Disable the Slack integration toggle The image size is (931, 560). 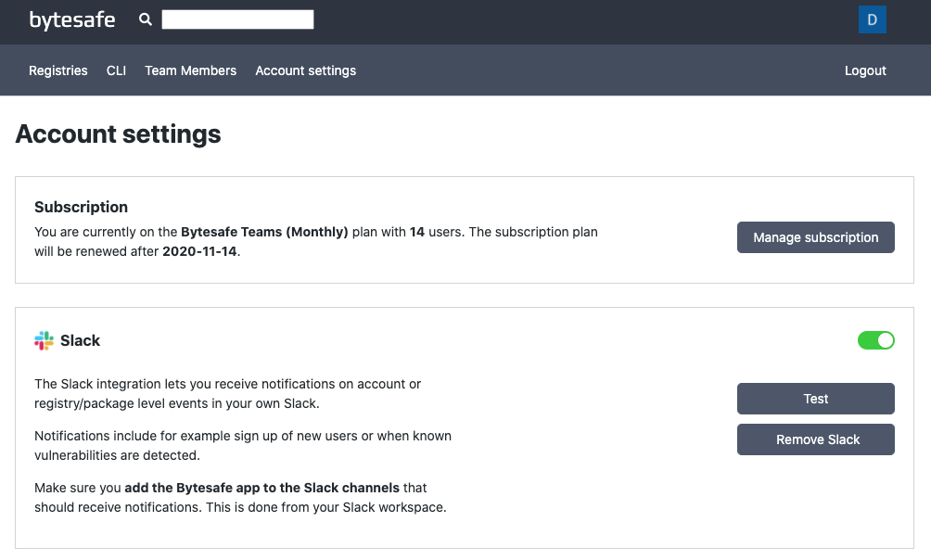875,340
